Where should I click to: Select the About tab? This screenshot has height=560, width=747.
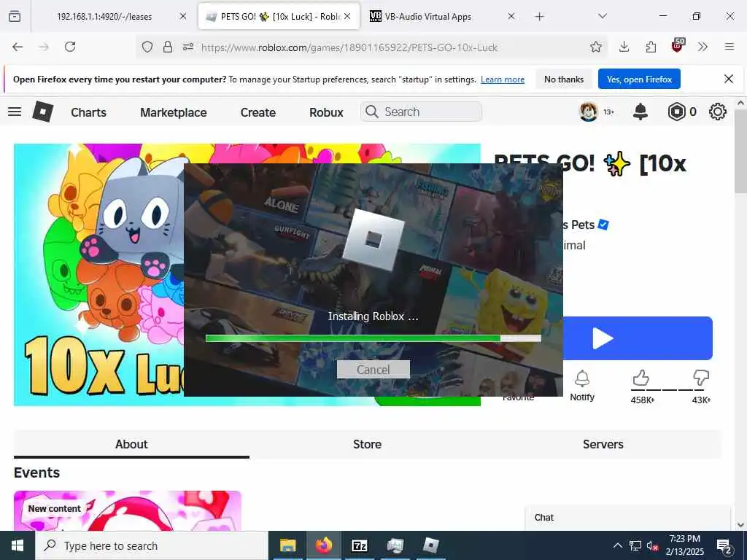click(131, 444)
